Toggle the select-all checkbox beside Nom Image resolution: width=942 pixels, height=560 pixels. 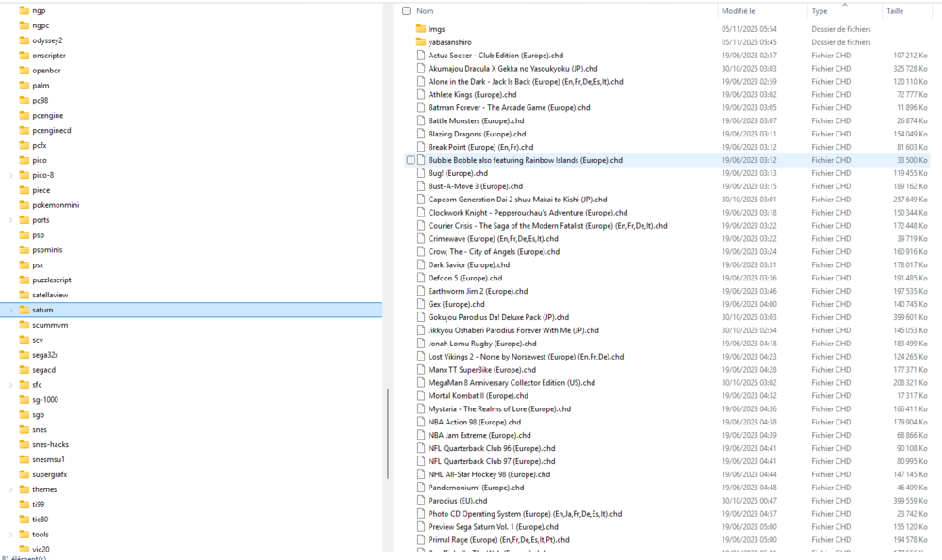(x=407, y=10)
